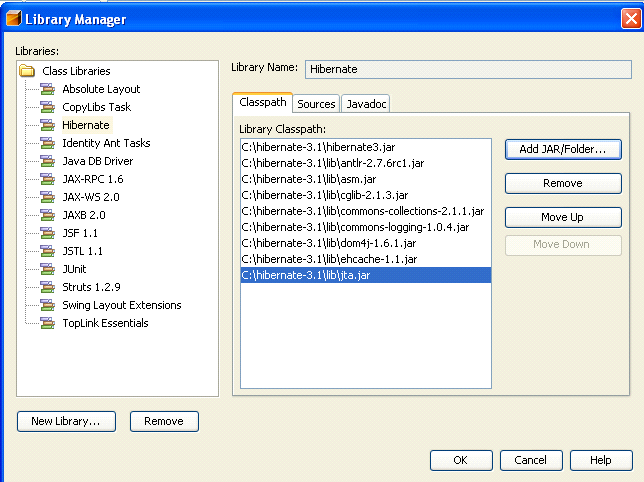The height and width of the screenshot is (482, 644).
Task: Click the JAXB 2.0 library icon
Action: click(48, 215)
